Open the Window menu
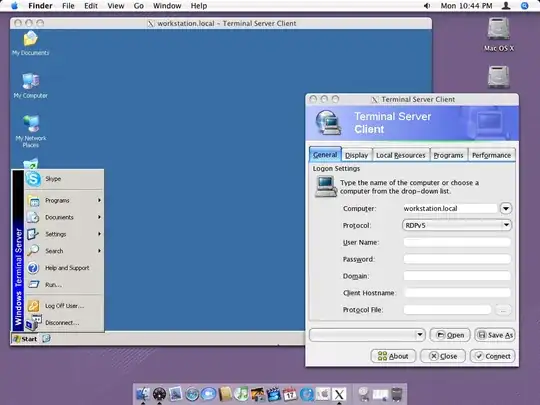The width and height of the screenshot is (540, 405). [x=167, y=6]
